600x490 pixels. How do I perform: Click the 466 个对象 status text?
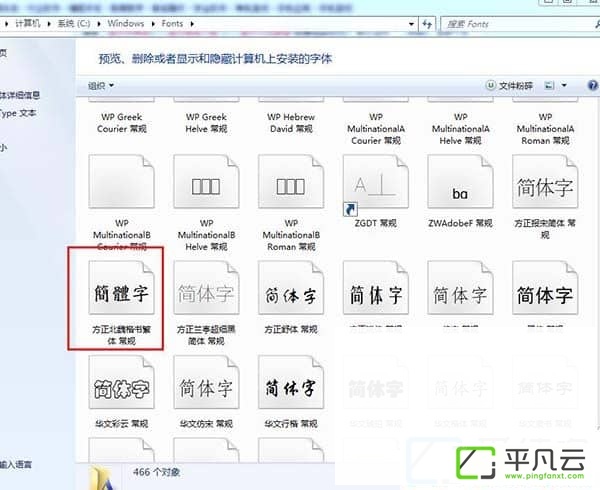tap(156, 472)
